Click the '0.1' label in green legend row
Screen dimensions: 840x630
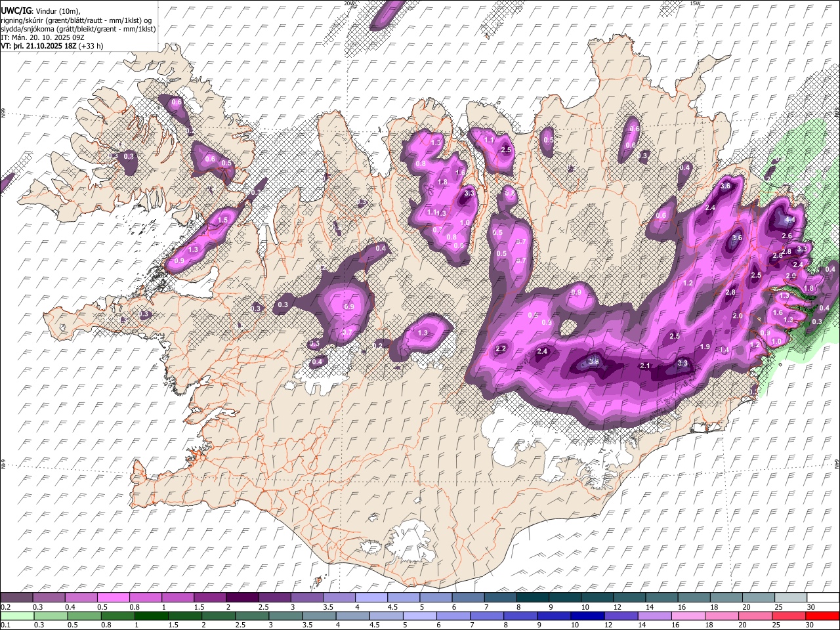(x=5, y=625)
